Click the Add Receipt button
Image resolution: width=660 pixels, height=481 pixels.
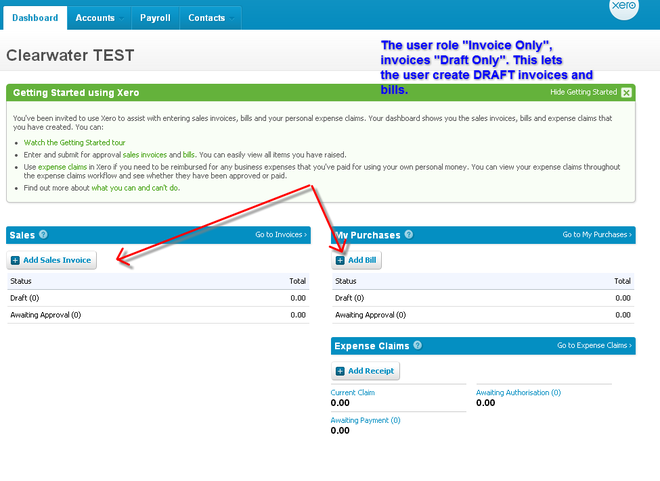(x=366, y=371)
